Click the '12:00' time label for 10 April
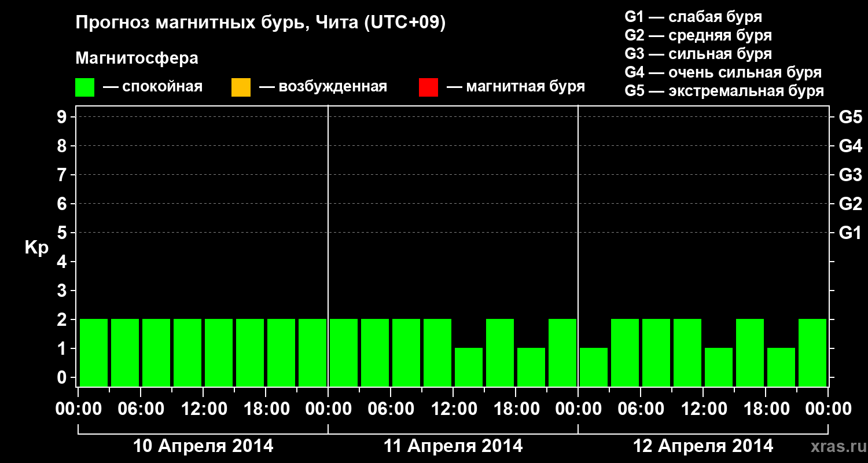 204,409
